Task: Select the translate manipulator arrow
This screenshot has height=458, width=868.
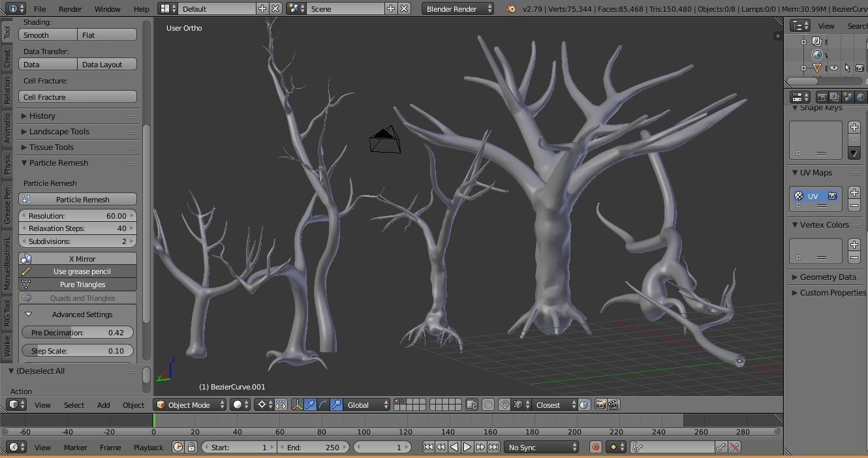Action: 311,405
